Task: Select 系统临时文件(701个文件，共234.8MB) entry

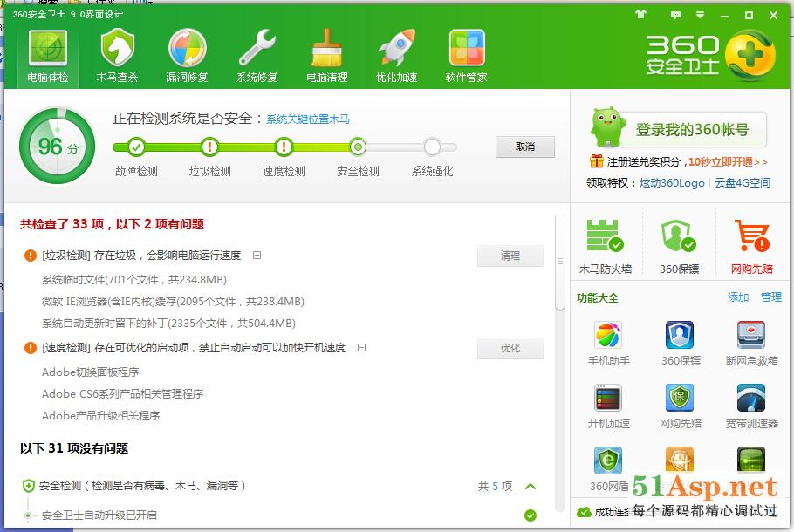Action: click(134, 279)
